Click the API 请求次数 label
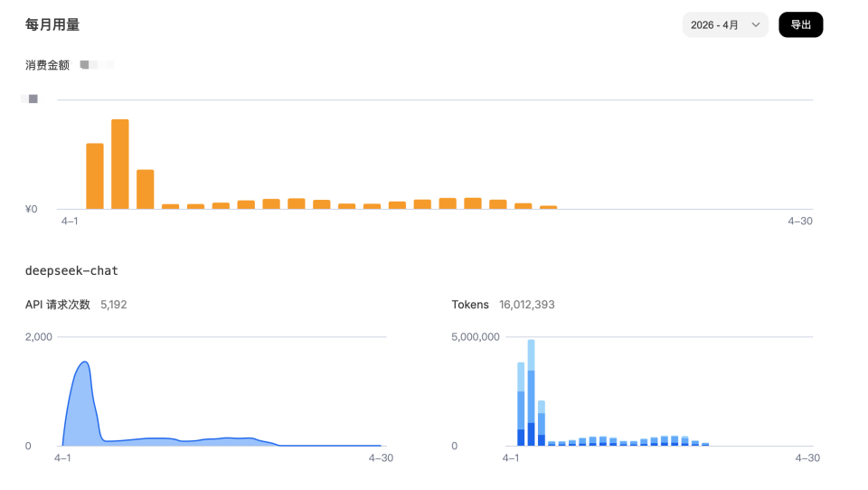Viewport: 868px width, 490px height. pyautogui.click(x=58, y=305)
